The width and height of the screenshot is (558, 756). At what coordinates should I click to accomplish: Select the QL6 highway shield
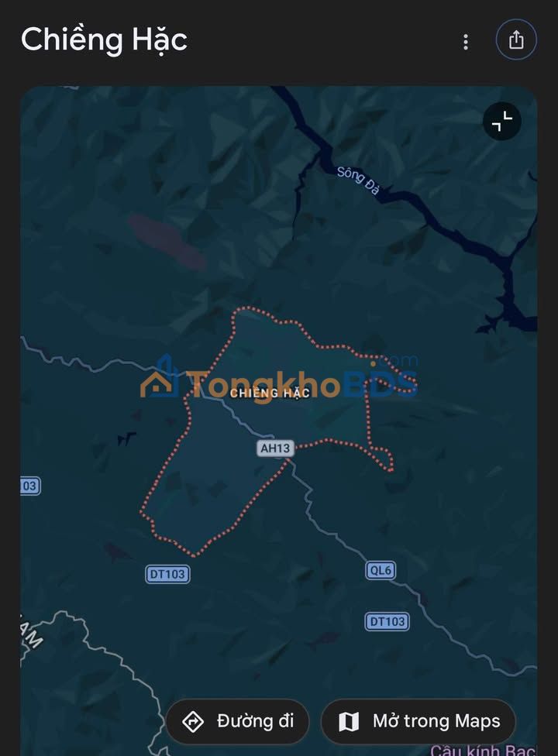[381, 570]
